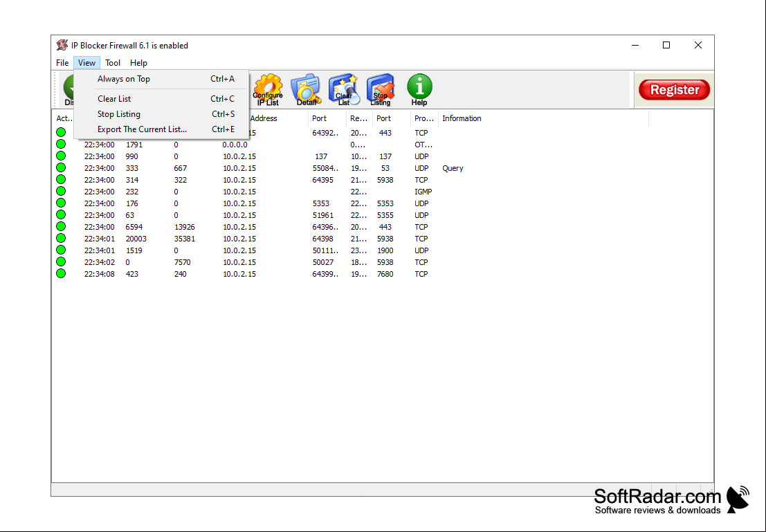The image size is (766, 532).
Task: Click the 667 value cell
Action: [x=181, y=168]
